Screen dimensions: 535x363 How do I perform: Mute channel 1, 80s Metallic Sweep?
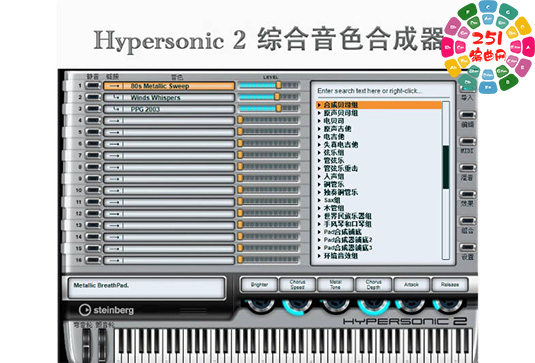93,86
